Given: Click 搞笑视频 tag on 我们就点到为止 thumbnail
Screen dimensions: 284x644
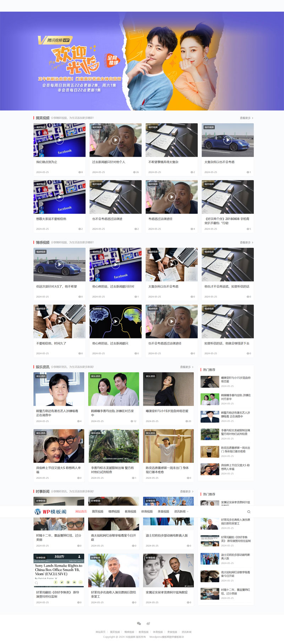Looking at the screenshot, I should [x=40, y=127].
